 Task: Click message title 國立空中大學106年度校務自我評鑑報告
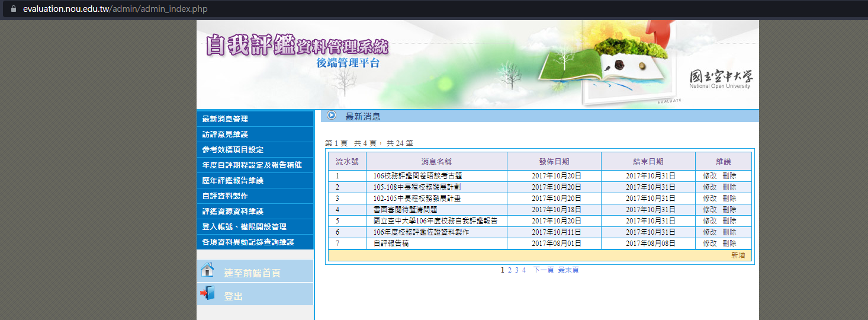[436, 221]
